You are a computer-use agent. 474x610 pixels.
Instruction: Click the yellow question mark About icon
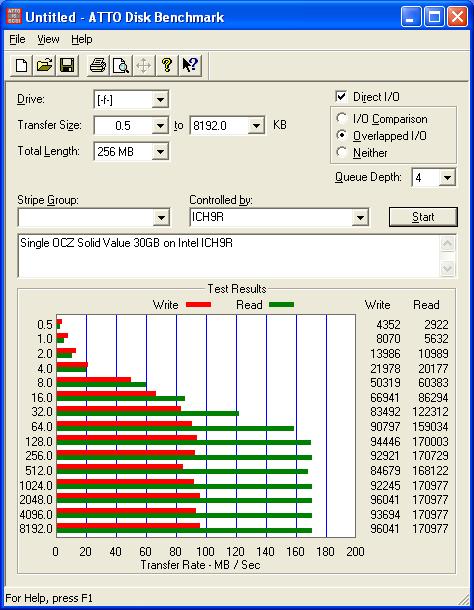[x=167, y=65]
